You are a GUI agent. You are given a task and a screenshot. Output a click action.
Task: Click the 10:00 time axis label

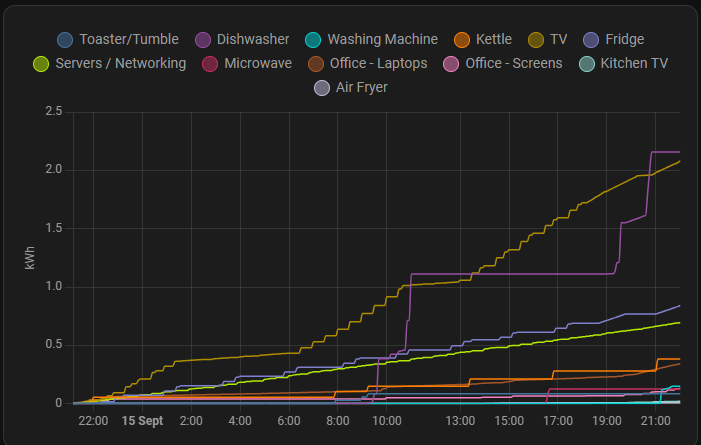[387, 421]
